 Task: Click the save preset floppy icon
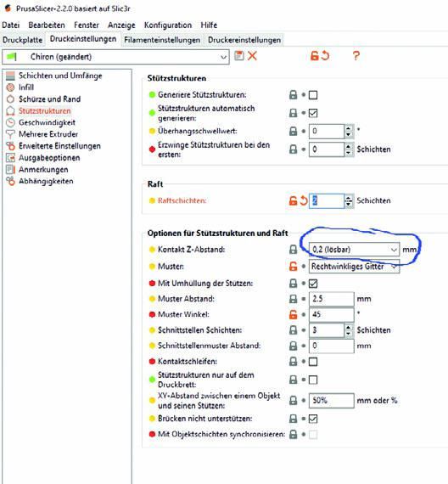239,56
